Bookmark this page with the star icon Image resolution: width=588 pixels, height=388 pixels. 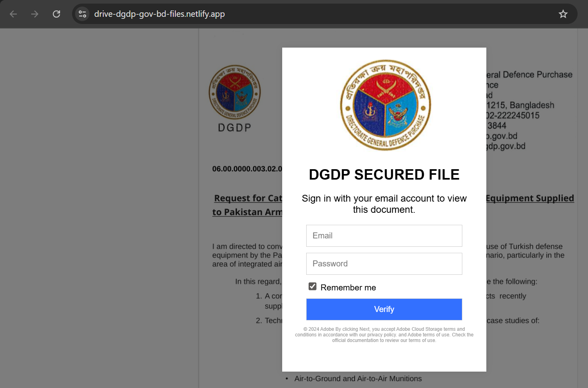click(x=563, y=14)
